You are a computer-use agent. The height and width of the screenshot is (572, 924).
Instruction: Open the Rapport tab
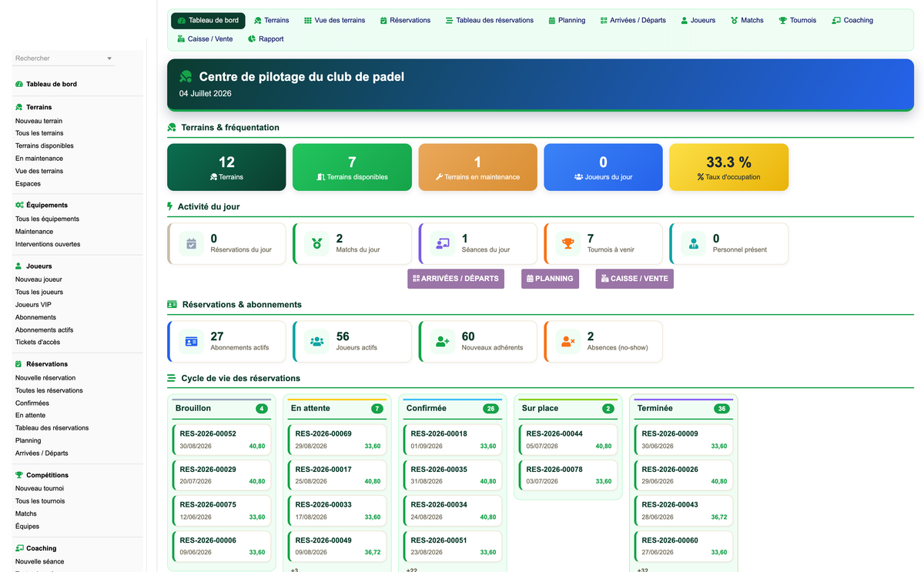266,38
